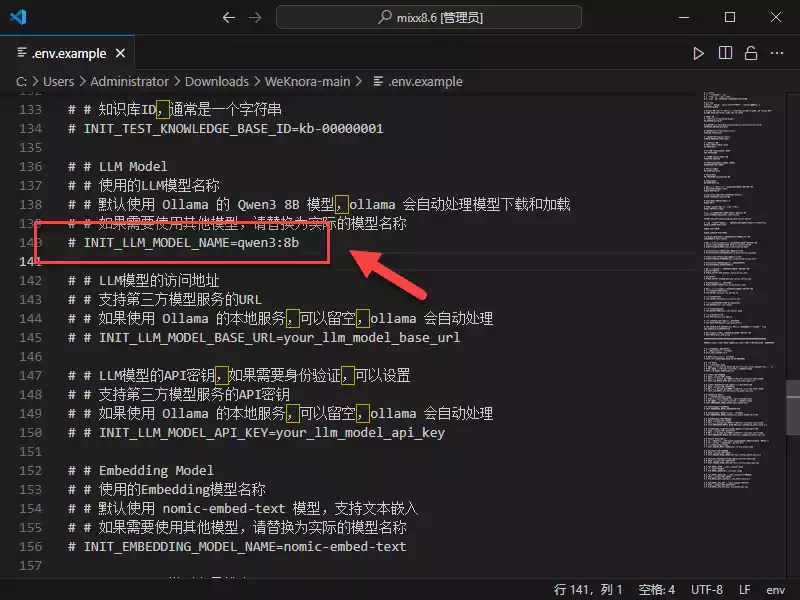The height and width of the screenshot is (600, 800).
Task: Run the current file with the play icon
Action: (x=698, y=53)
